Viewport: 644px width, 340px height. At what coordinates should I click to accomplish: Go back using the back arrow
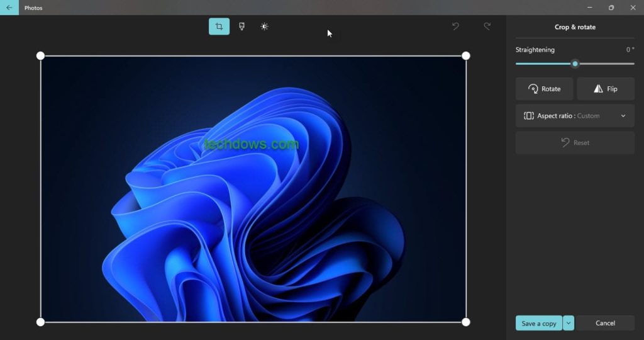pyautogui.click(x=9, y=8)
